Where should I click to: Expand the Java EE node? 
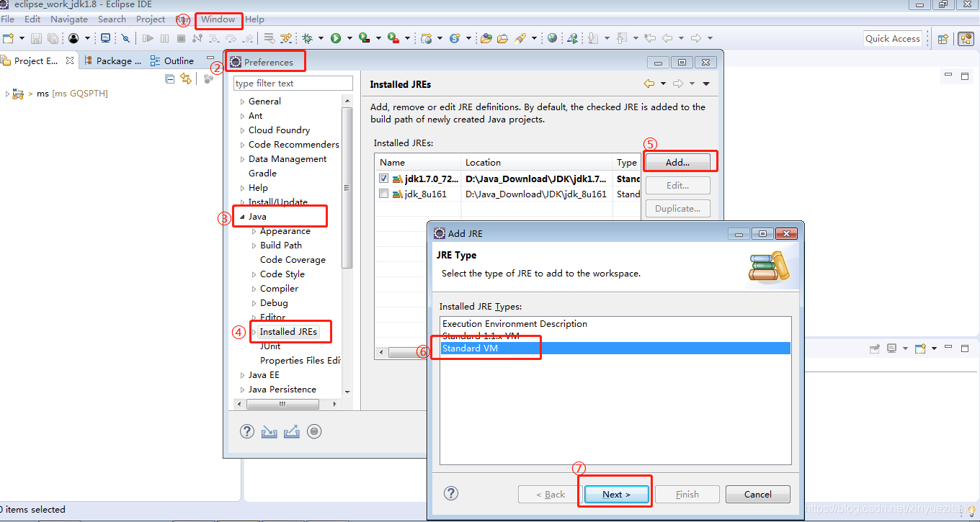[x=242, y=375]
